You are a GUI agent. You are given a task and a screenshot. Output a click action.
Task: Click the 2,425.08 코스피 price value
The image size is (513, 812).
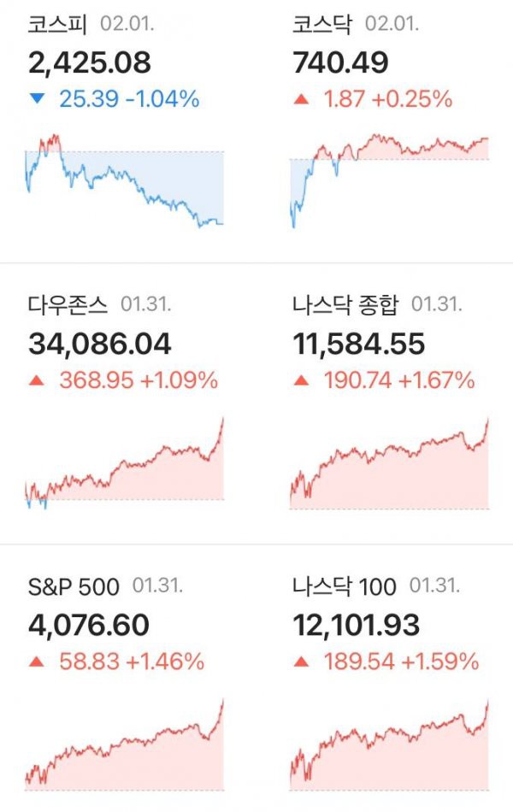click(90, 62)
